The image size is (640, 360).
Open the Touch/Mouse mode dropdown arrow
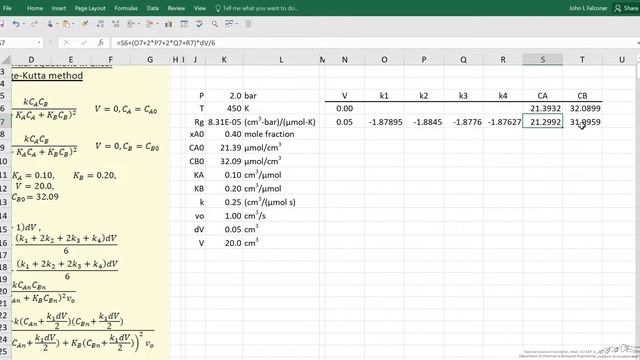[57, 24]
